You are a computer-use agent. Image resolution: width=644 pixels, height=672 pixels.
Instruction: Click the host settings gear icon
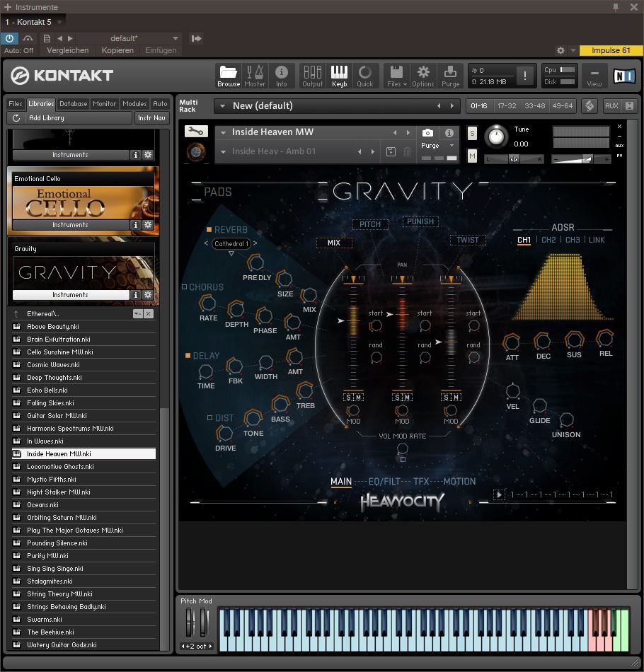(560, 50)
